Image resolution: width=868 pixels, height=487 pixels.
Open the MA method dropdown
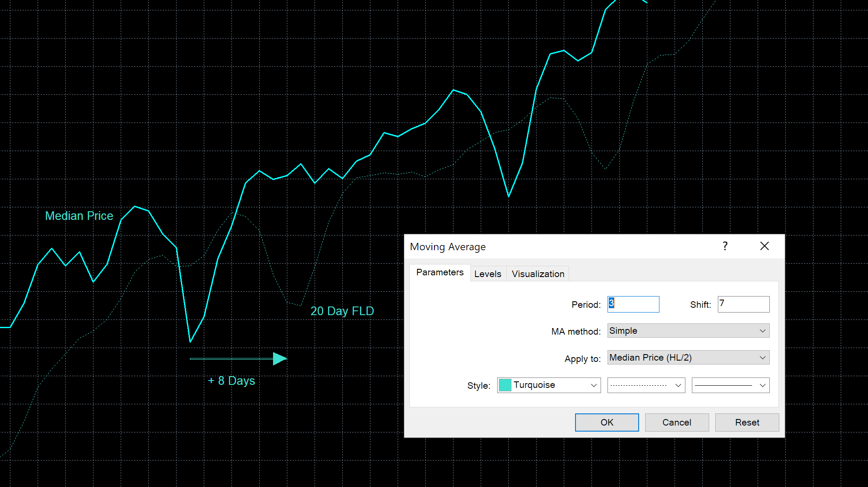[x=688, y=330]
